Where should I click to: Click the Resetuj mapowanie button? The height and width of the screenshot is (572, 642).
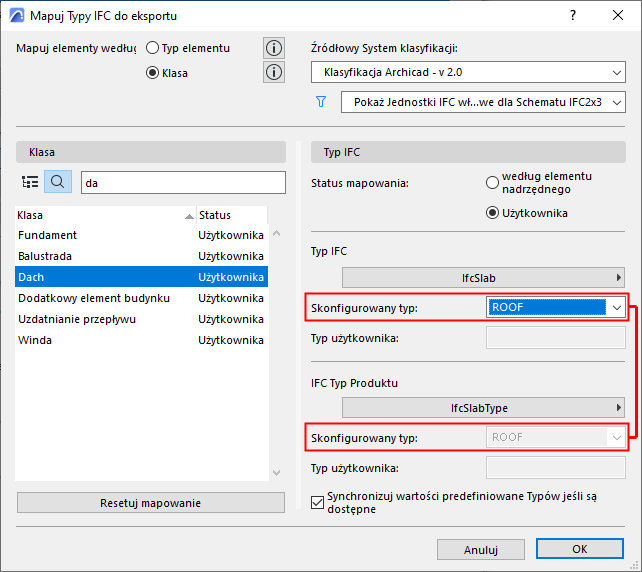tap(150, 503)
